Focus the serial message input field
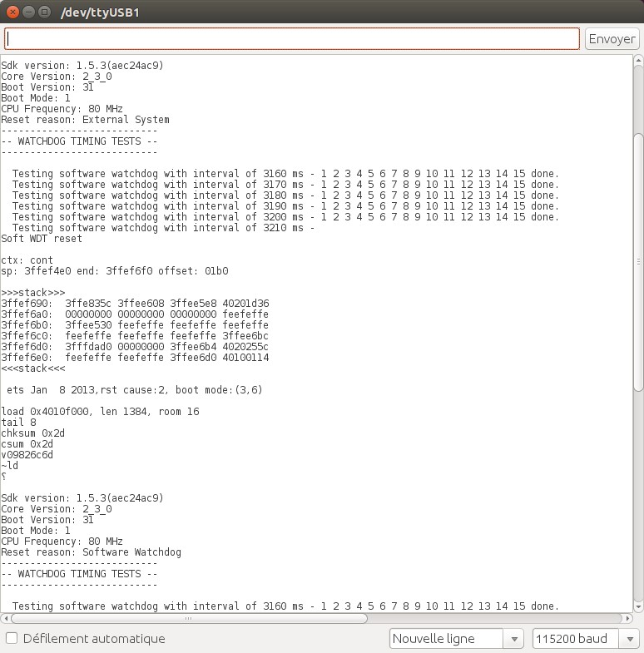644x653 pixels. pyautogui.click(x=291, y=39)
